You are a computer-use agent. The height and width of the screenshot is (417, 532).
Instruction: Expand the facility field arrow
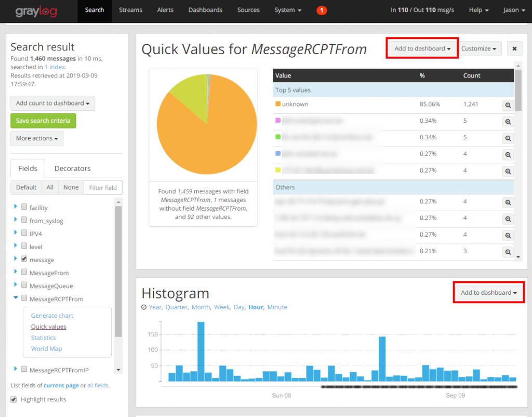[15, 206]
